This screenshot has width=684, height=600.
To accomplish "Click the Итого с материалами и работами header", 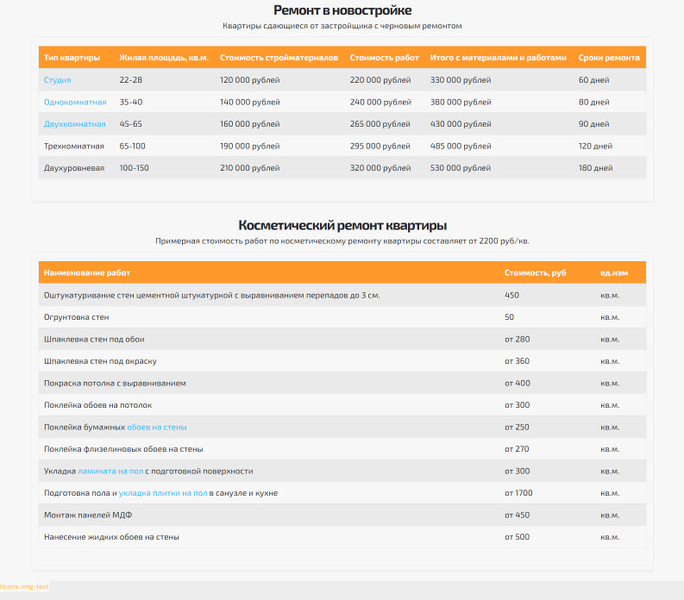I will click(498, 58).
